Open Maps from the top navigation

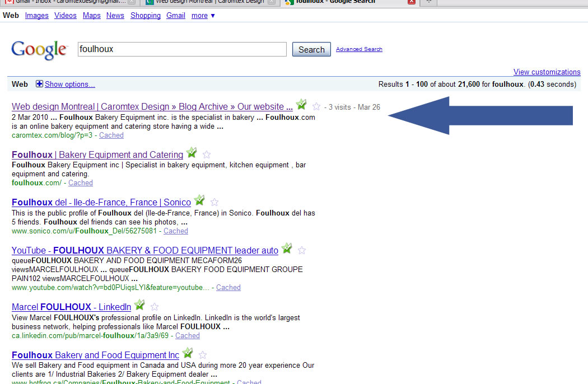click(x=91, y=16)
